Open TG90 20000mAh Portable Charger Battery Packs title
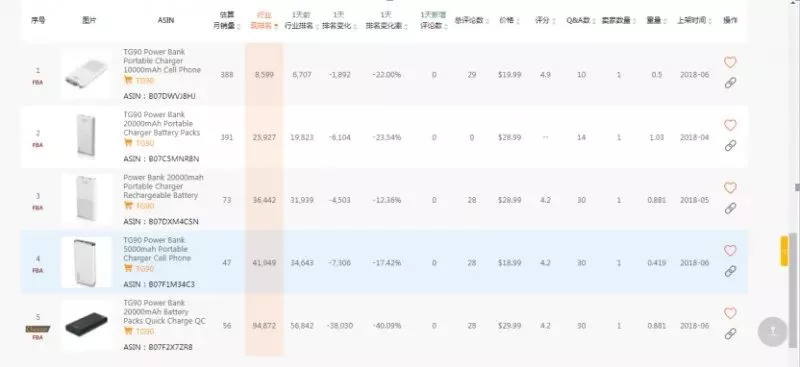This screenshot has height=367, width=800. click(x=162, y=124)
